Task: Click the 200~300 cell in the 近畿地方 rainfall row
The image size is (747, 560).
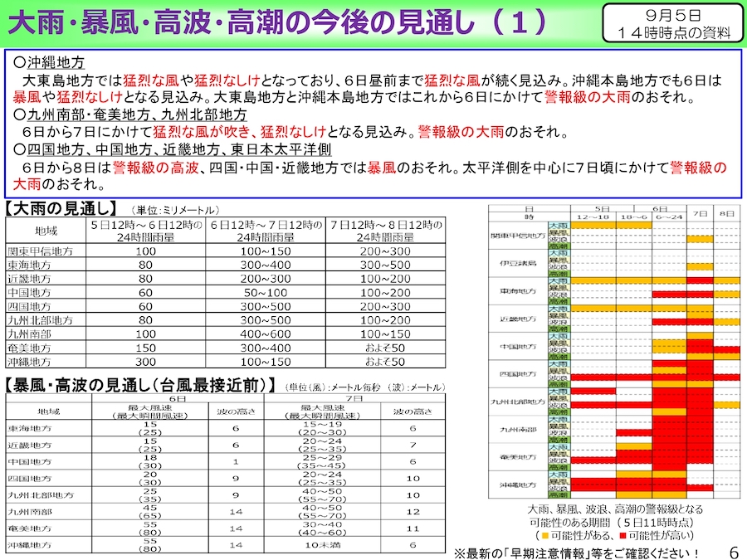Action: 266,279
